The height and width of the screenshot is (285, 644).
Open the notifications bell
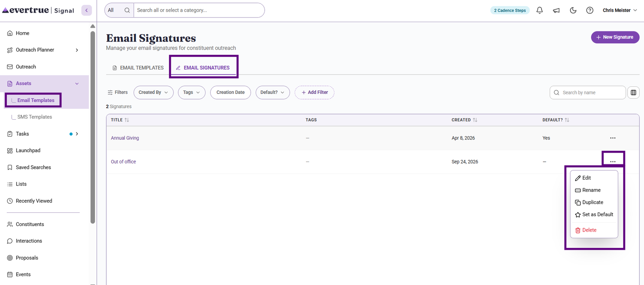[x=540, y=10]
